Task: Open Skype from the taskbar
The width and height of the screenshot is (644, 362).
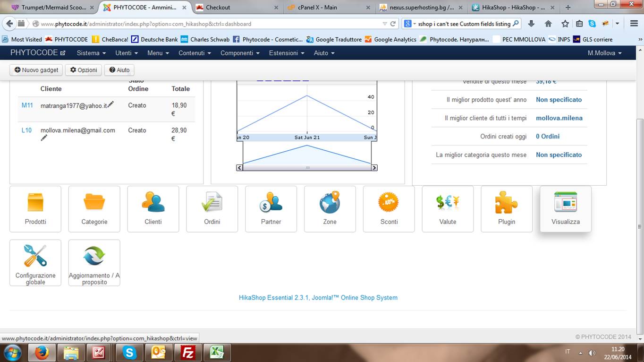Action: click(129, 353)
